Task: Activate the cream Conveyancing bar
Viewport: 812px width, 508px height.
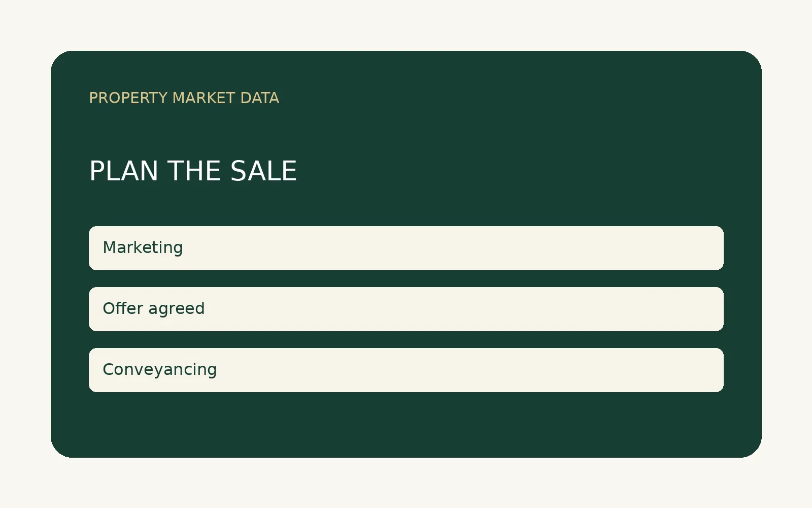Action: (x=406, y=370)
